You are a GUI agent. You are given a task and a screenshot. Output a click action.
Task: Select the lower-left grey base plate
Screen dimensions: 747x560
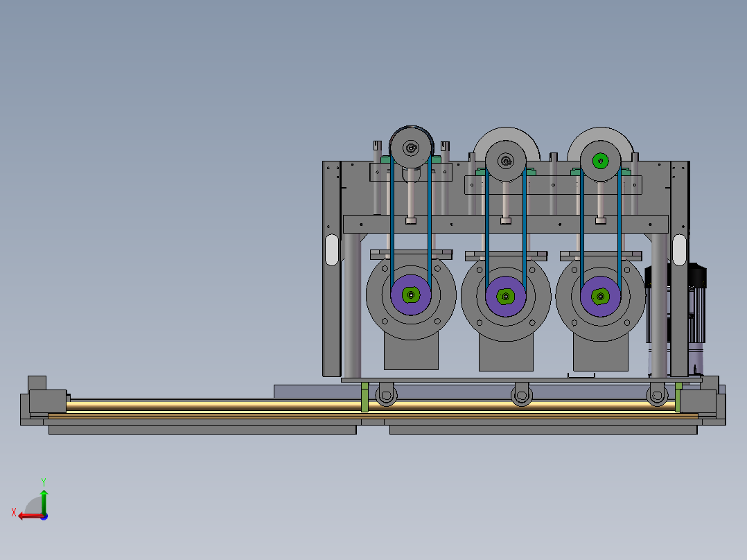point(202,430)
